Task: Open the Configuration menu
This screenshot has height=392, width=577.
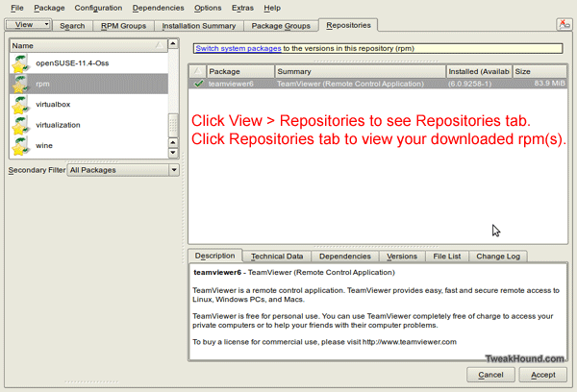Action: pos(98,8)
